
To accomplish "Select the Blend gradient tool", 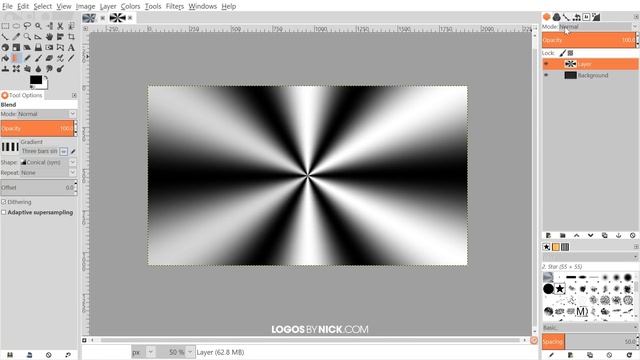I will coord(15,58).
